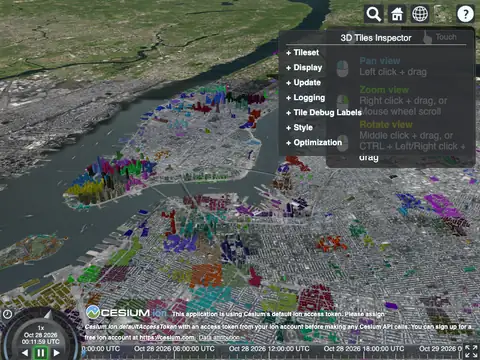Click the Oct 28 2026 date in dial
This screenshot has height=360, width=480.
(41, 335)
